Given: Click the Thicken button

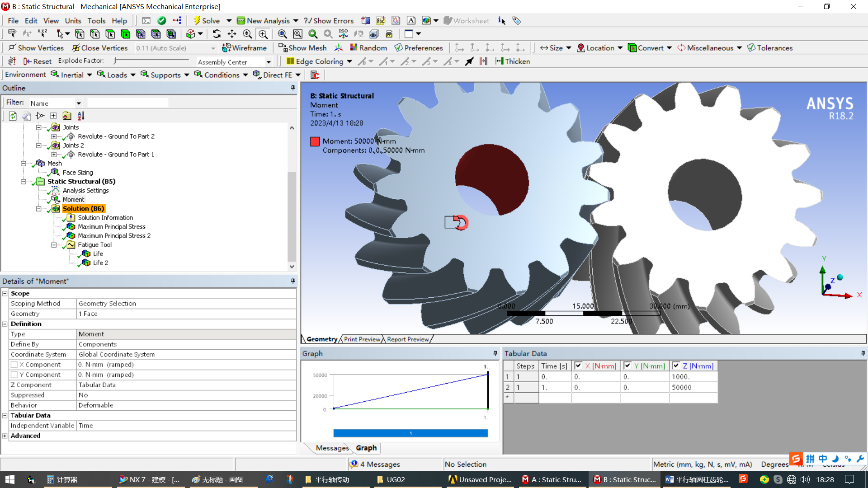Looking at the screenshot, I should click(x=512, y=61).
